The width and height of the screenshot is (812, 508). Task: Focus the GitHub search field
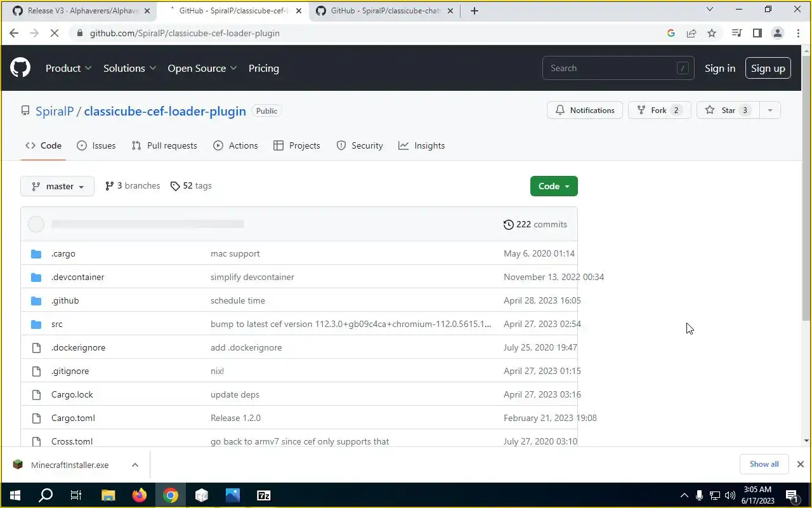(x=618, y=68)
